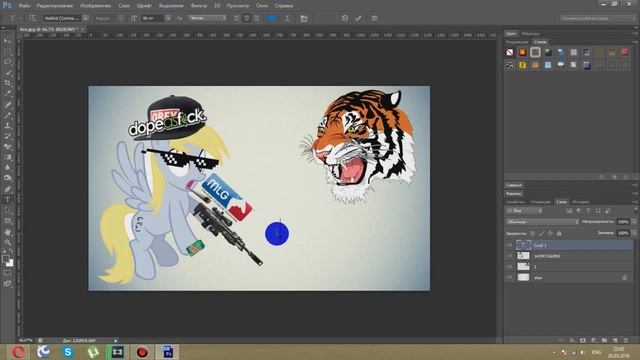640x360 pixels.
Task: Open the layer filter type dropdown
Action: (524, 211)
